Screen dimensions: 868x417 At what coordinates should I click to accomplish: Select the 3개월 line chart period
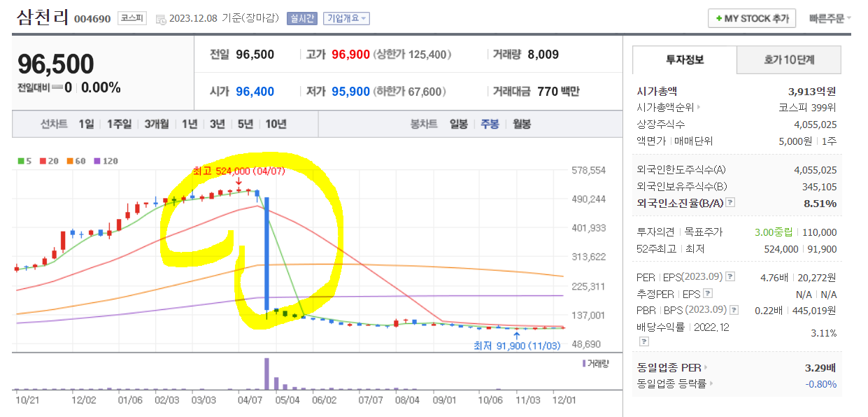click(x=157, y=124)
